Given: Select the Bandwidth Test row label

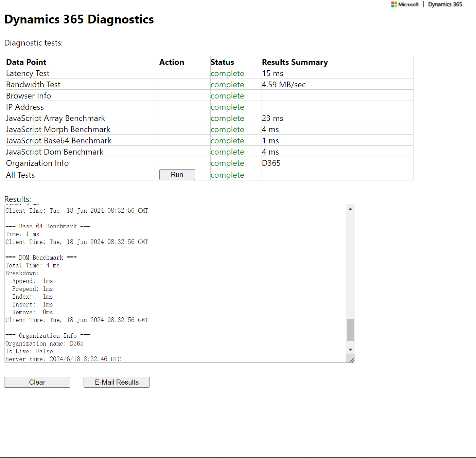Looking at the screenshot, I should 33,85.
